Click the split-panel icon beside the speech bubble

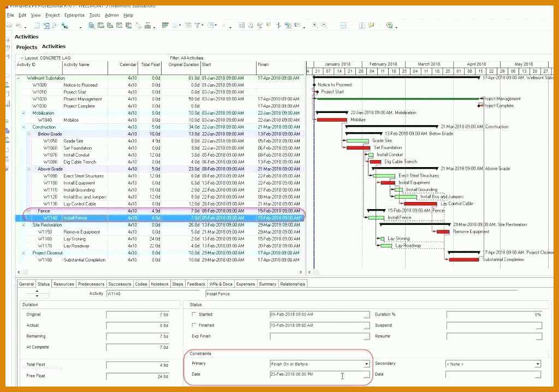click(x=362, y=25)
